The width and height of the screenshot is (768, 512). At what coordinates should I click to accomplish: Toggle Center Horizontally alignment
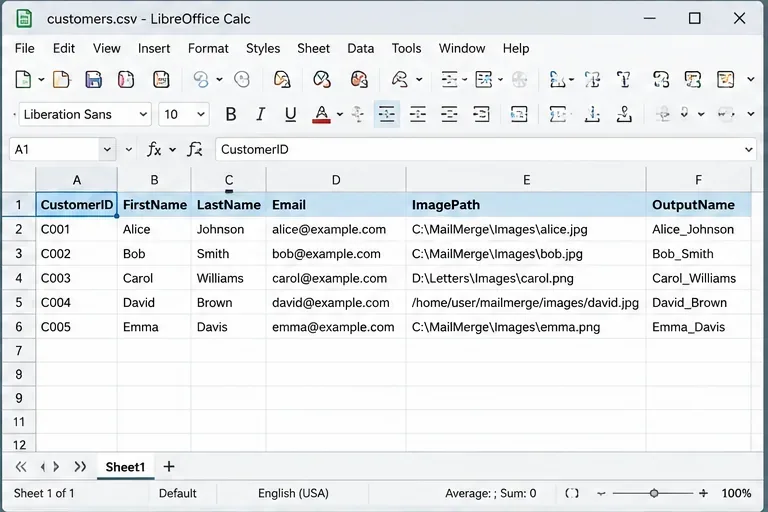pos(418,114)
